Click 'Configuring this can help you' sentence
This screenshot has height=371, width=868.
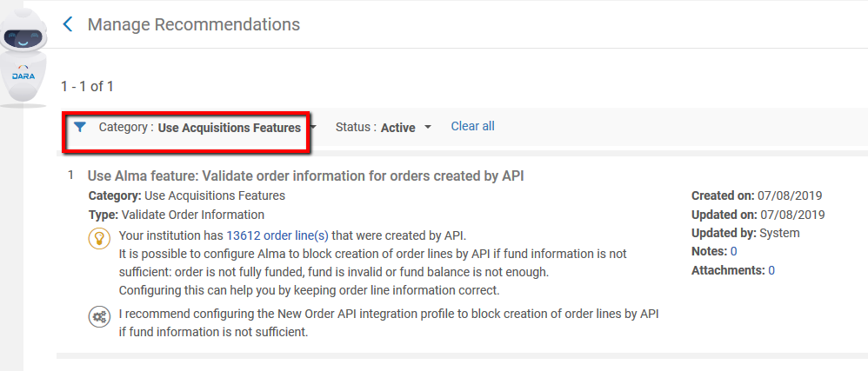click(309, 290)
